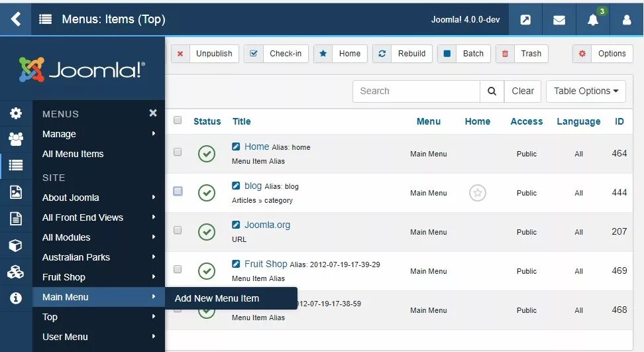Toggle published status of Joomla.org item
Image resolution: width=644 pixels, height=352 pixels.
(x=207, y=231)
